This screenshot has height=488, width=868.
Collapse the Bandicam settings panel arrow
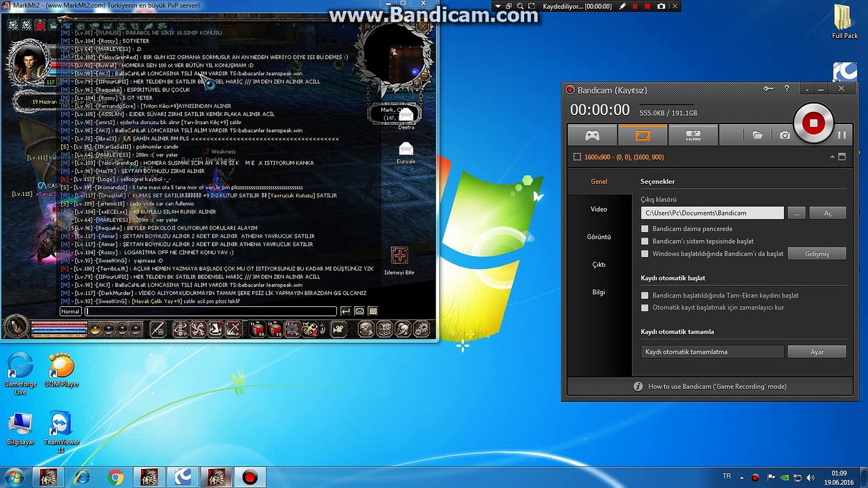832,157
